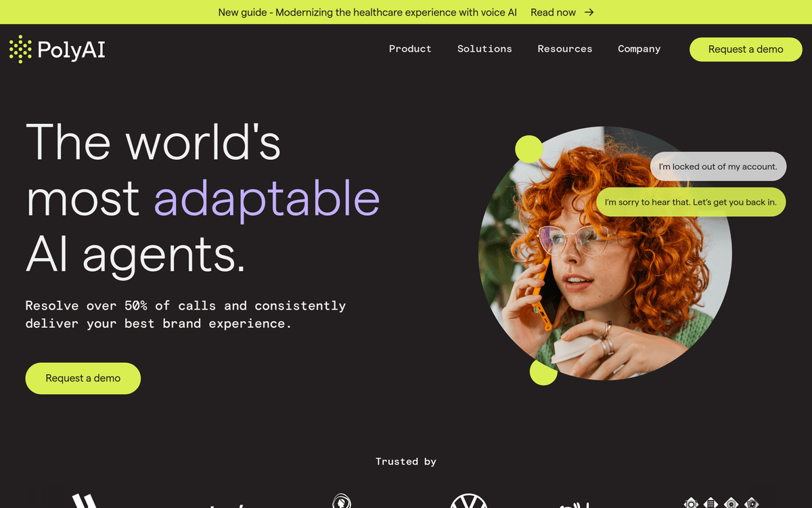Viewport: 812px width, 508px height.
Task: Open the Company menu
Action: [x=639, y=49]
